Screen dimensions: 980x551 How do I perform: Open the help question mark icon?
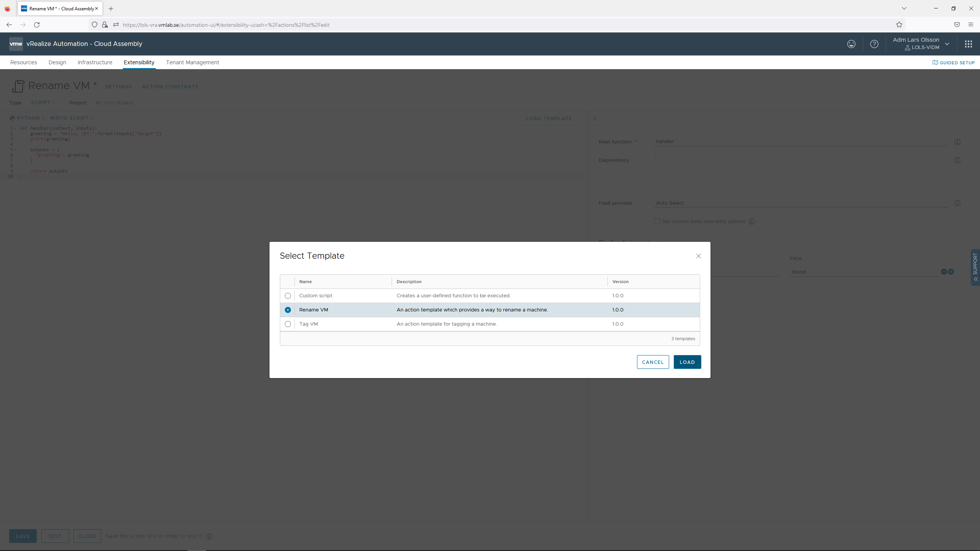click(874, 44)
